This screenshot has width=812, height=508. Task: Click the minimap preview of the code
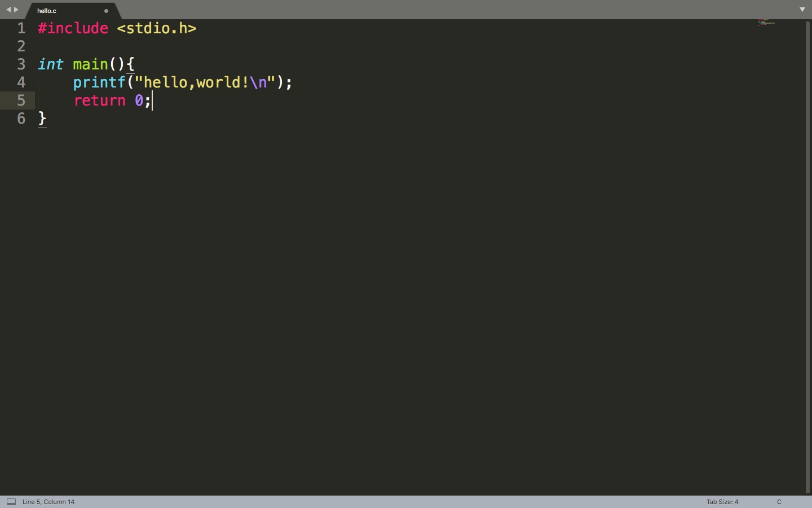pyautogui.click(x=767, y=24)
